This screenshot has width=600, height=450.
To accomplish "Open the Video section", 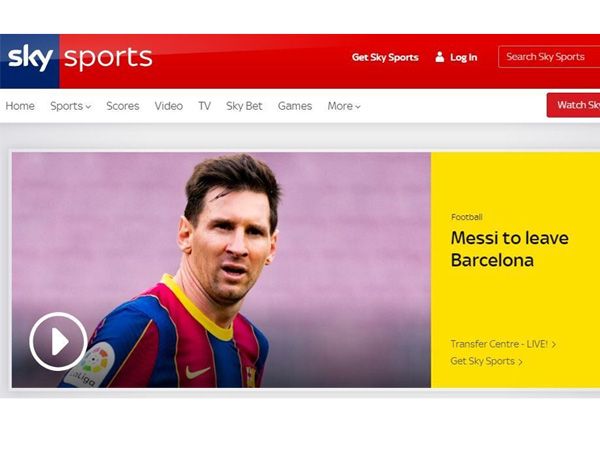I will pyautogui.click(x=169, y=106).
